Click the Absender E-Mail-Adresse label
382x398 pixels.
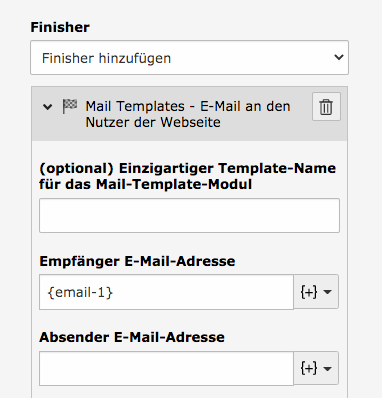132,337
